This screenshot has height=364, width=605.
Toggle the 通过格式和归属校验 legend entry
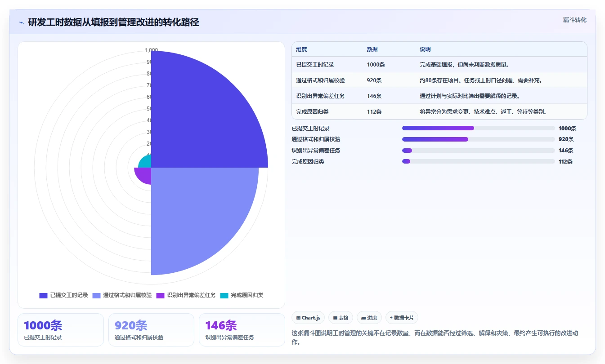[x=122, y=295]
